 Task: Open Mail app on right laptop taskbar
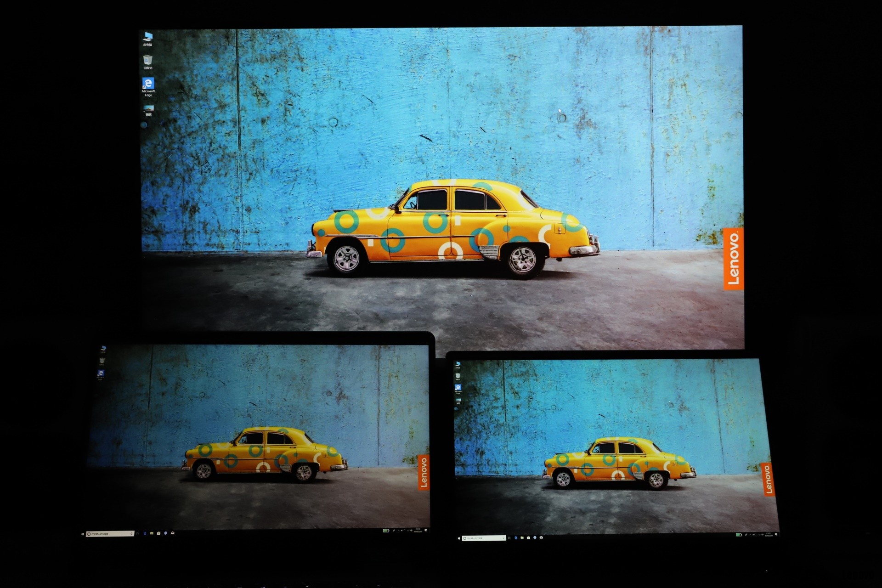tap(541, 537)
